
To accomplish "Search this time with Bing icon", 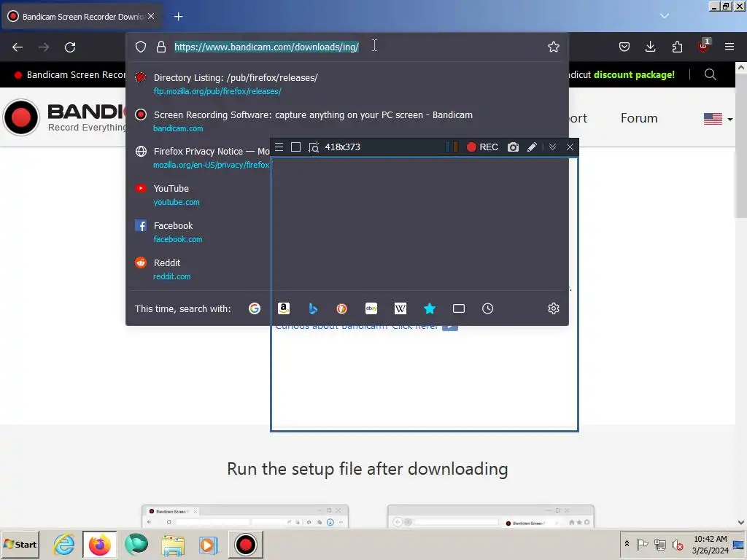I will (x=313, y=308).
